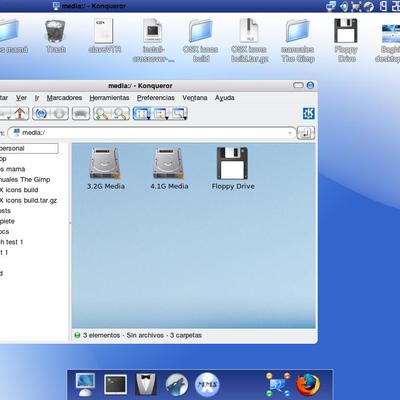Click the shopping cart tray icon
This screenshot has height=400, width=400.
[356, 6]
